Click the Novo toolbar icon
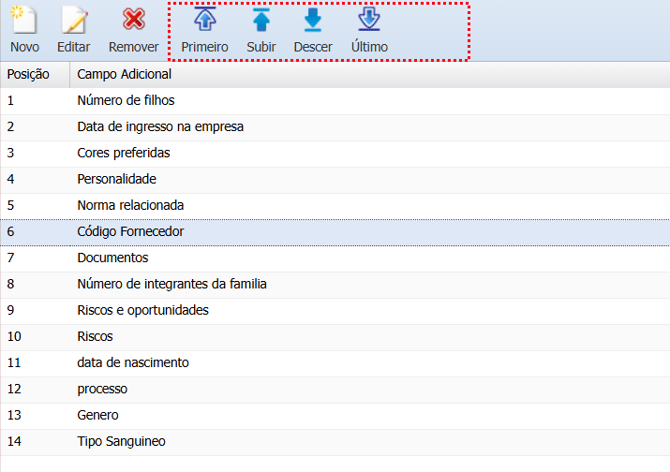Image resolution: width=670 pixels, height=472 pixels. 24,21
